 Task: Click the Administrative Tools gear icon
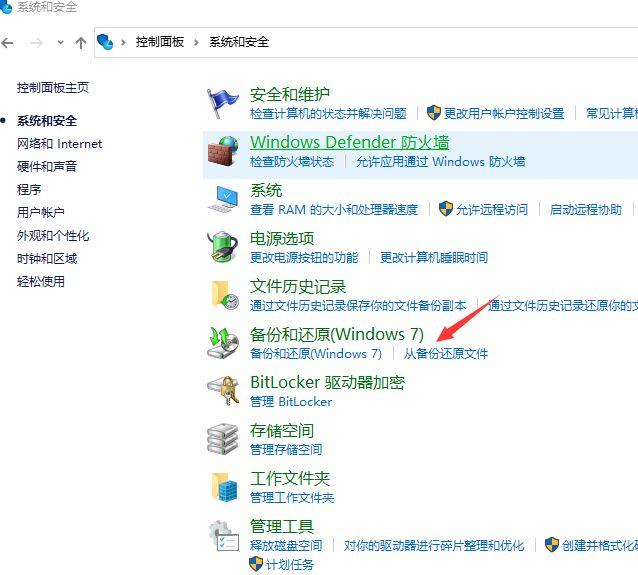click(x=223, y=536)
